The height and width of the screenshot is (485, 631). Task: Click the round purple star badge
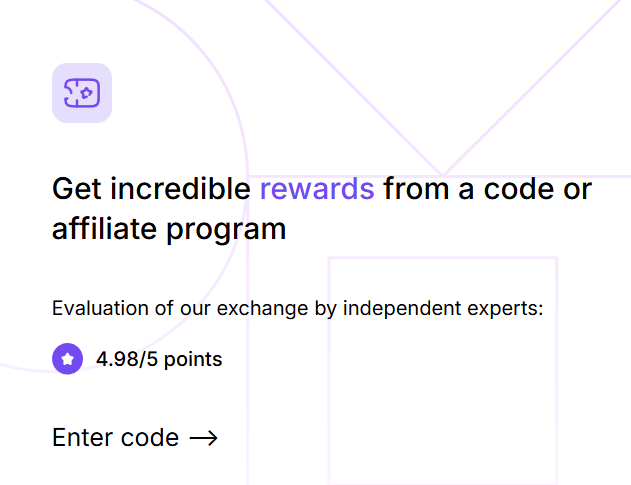[67, 359]
